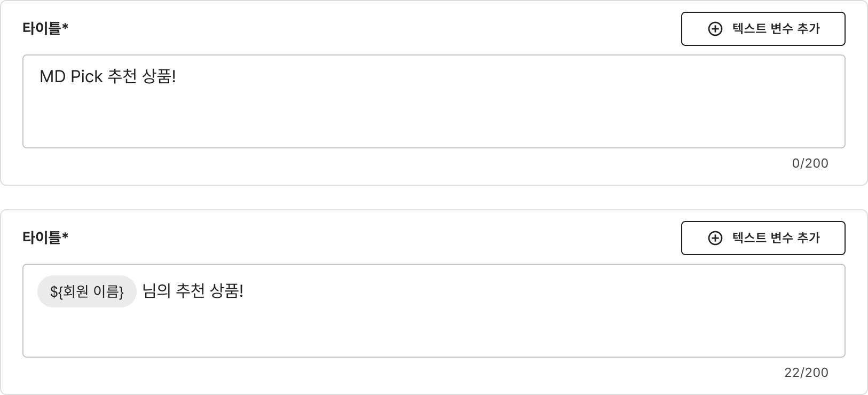Click "상품!" in the MD Pick title field
Viewport: 868px width, 395px height.
coord(159,77)
